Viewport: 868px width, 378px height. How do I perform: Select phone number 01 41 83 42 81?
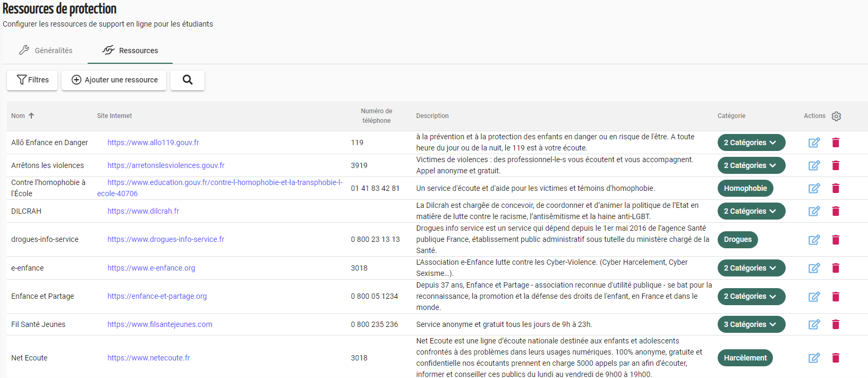pos(375,188)
